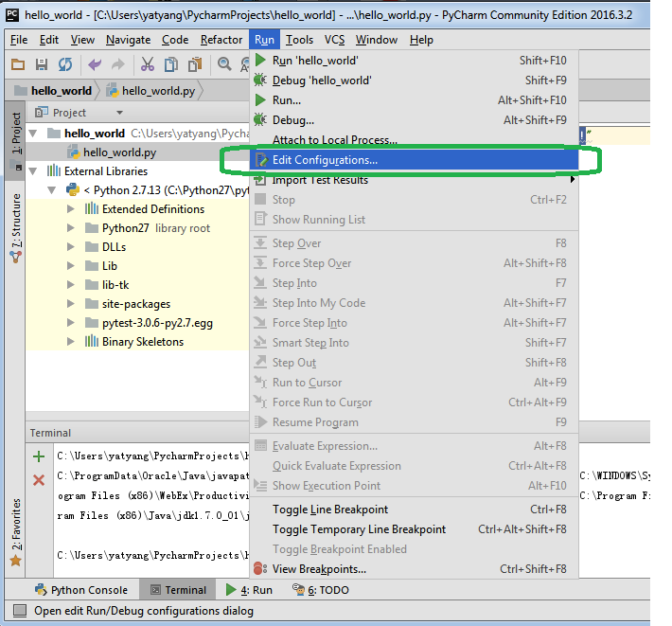Choose Run... from the Run menu

tap(414, 100)
